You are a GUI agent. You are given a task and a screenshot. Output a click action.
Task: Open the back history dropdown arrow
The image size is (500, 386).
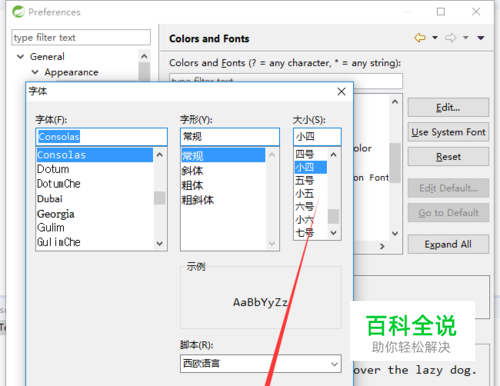[435, 38]
